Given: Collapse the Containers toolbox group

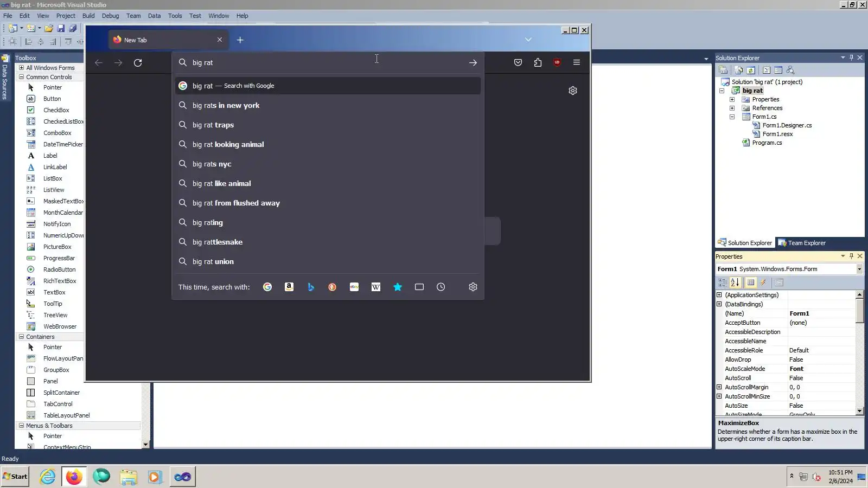Looking at the screenshot, I should click(x=22, y=337).
